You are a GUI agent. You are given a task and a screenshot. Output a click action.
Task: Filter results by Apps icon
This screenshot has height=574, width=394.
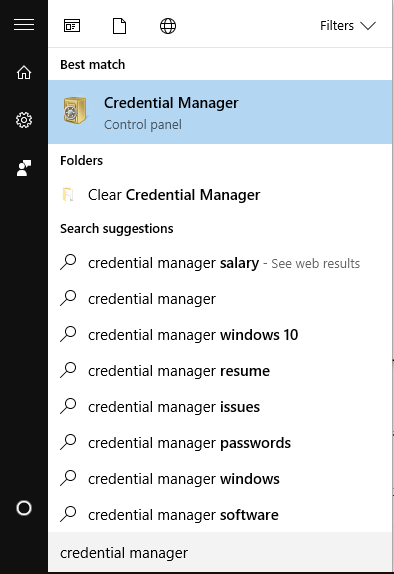coord(72,26)
